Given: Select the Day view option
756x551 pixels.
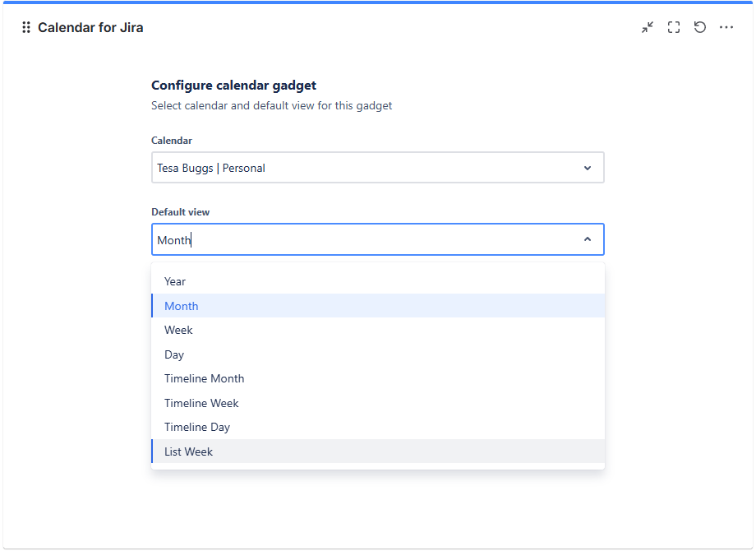Looking at the screenshot, I should [174, 354].
